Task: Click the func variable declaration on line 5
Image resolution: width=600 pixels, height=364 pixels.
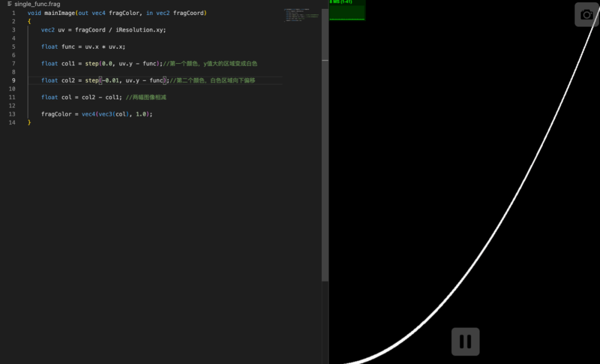Action: (x=68, y=47)
